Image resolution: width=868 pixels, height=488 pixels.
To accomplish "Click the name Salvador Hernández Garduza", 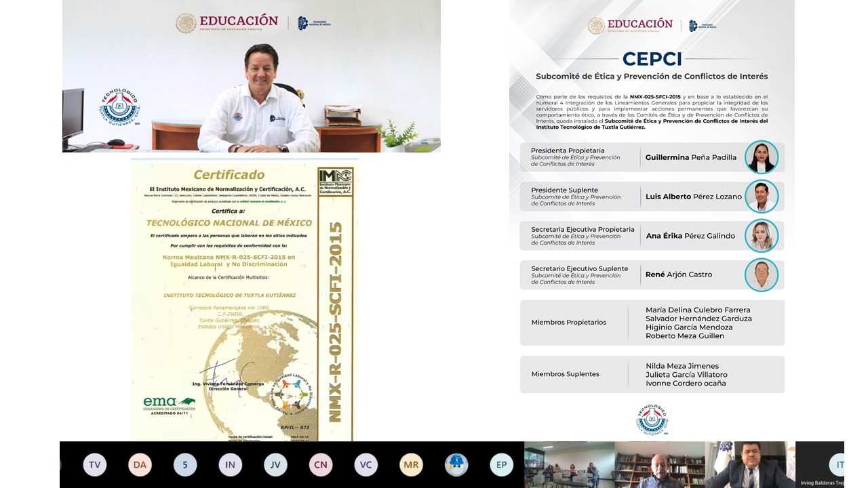I will coord(698,319).
